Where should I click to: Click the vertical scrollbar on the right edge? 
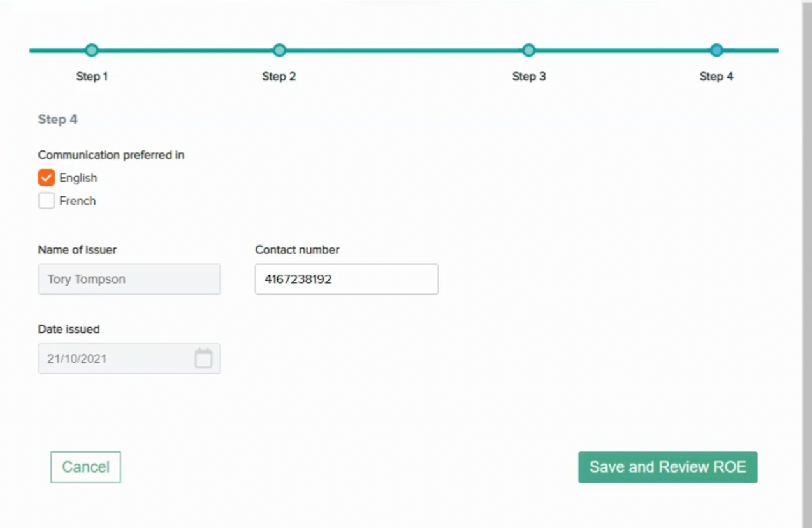(807, 264)
